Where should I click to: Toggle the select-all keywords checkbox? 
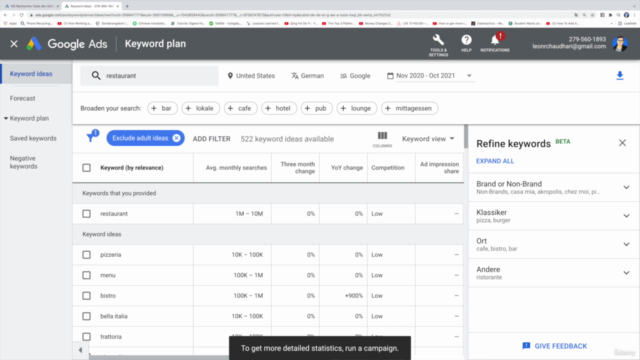87,168
